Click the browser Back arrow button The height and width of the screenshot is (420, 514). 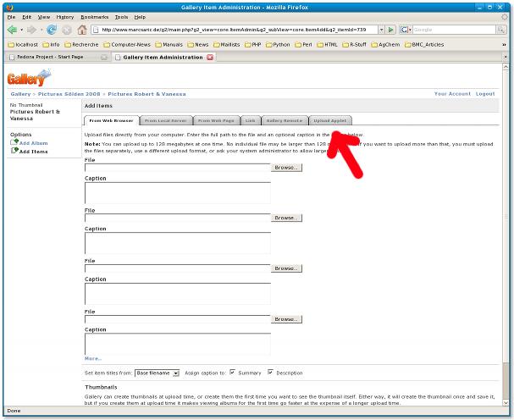pos(14,30)
